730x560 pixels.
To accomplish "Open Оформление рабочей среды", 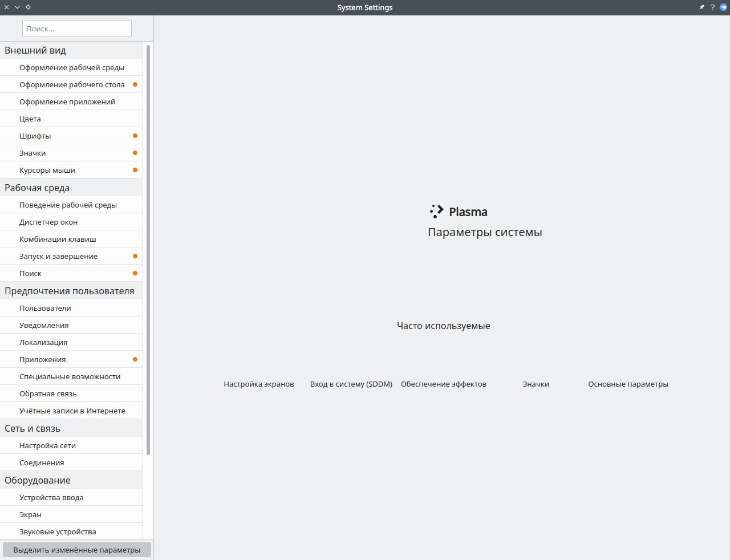I will [x=71, y=67].
